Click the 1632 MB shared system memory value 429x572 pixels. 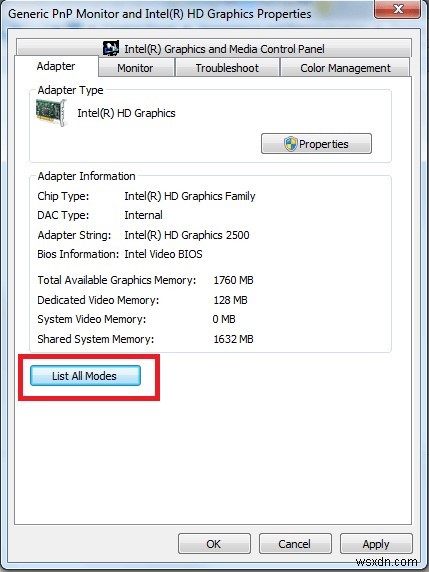(x=233, y=339)
